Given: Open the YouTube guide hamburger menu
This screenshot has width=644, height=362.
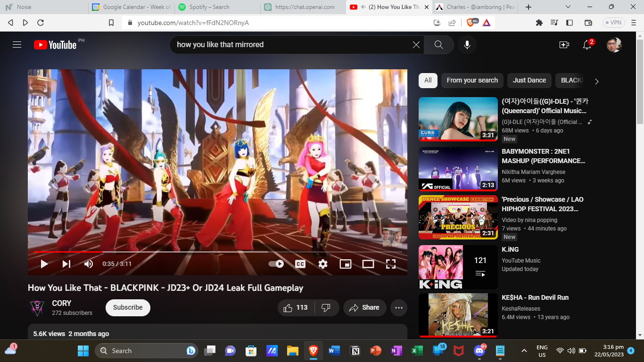Looking at the screenshot, I should (x=17, y=45).
